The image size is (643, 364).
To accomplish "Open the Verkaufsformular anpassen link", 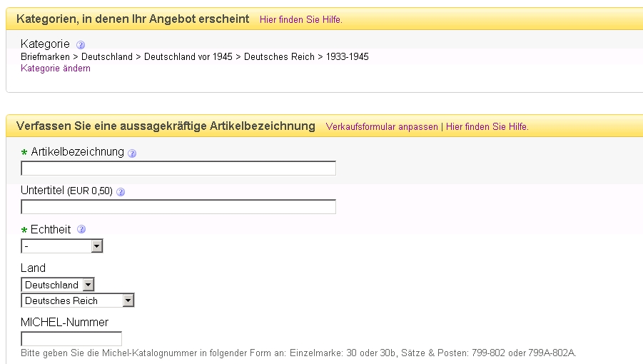I will coord(382,127).
